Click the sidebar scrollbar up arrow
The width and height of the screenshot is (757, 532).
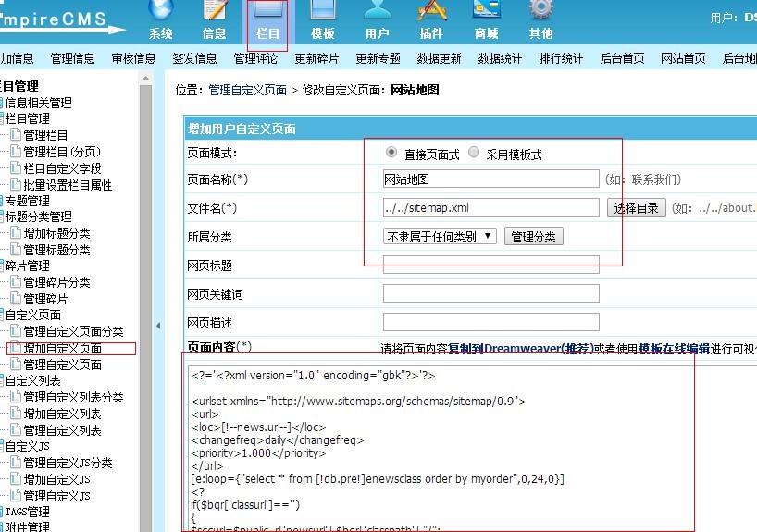pyautogui.click(x=146, y=78)
